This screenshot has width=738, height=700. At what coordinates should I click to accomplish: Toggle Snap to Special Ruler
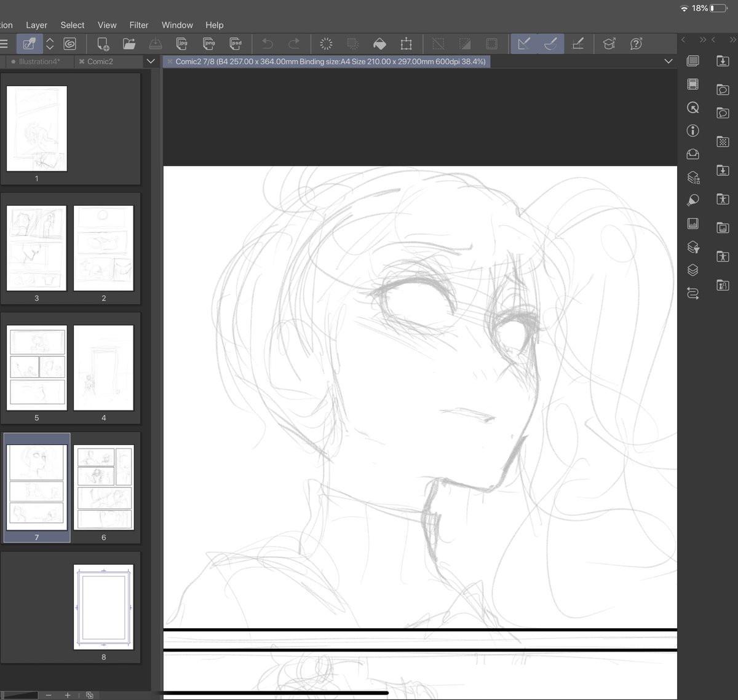pos(550,44)
